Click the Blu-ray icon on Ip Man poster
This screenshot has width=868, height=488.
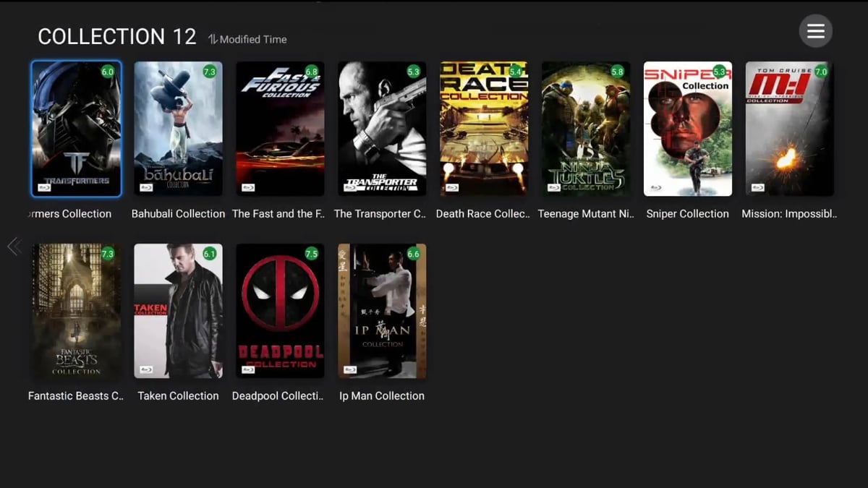tap(351, 369)
